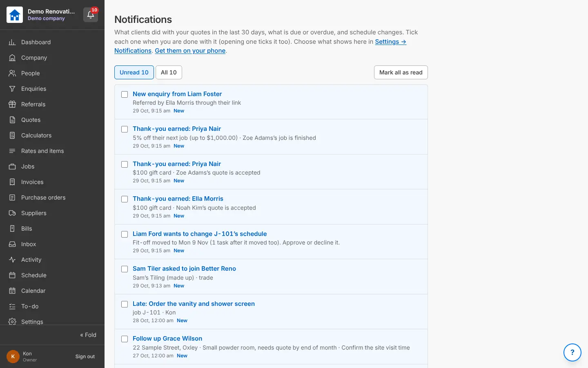Click the Purchase orders icon

tap(12, 197)
